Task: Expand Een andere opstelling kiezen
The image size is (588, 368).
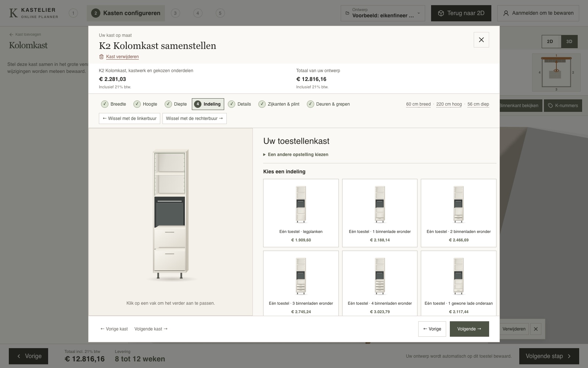Action: (296, 155)
